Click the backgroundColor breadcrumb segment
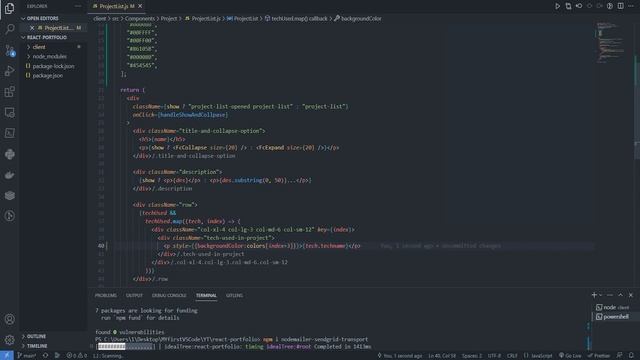 pyautogui.click(x=358, y=18)
